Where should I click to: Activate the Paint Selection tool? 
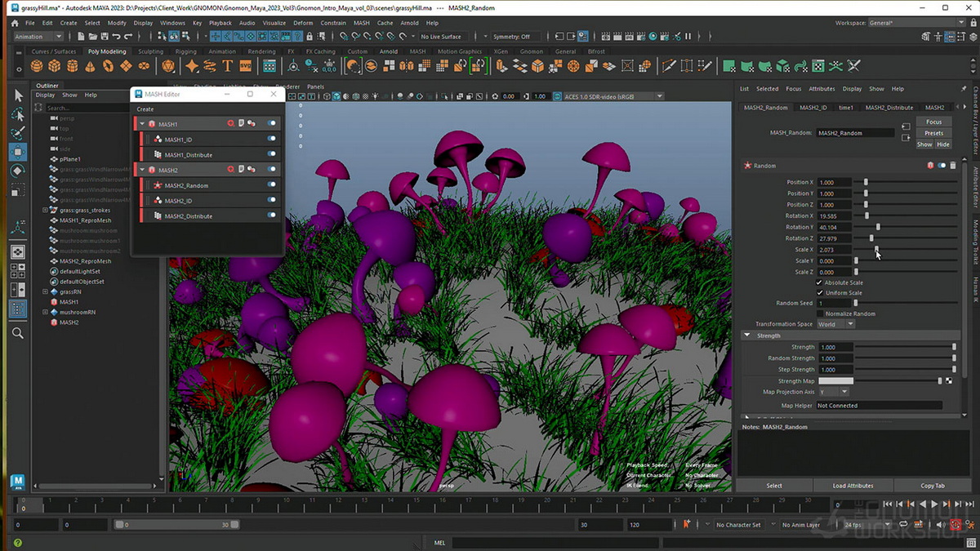[18, 133]
